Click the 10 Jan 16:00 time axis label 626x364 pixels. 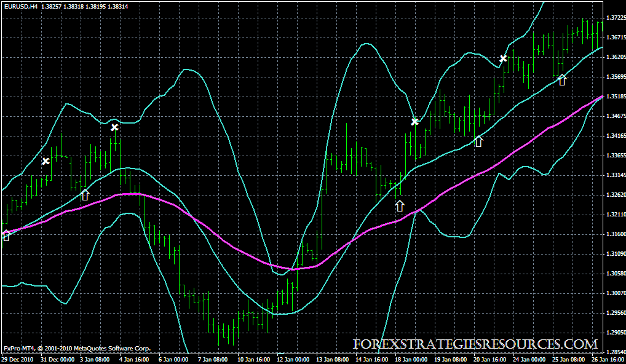tap(255, 360)
